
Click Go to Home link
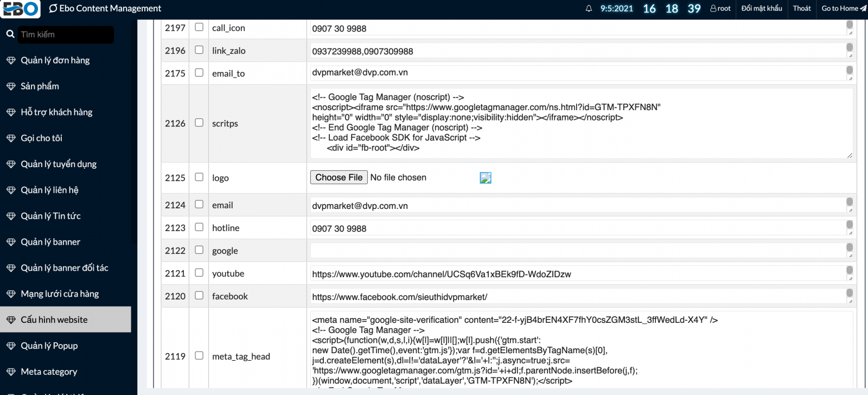843,9
